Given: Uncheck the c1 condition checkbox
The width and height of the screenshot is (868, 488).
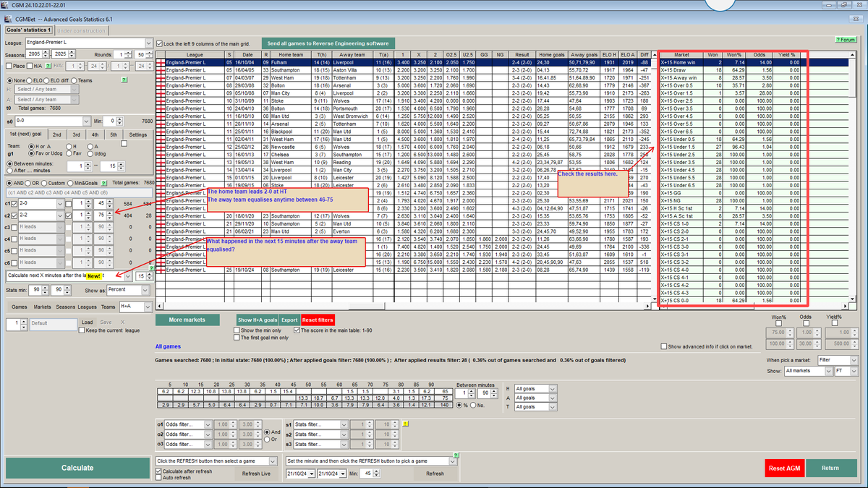Looking at the screenshot, I should coord(15,205).
